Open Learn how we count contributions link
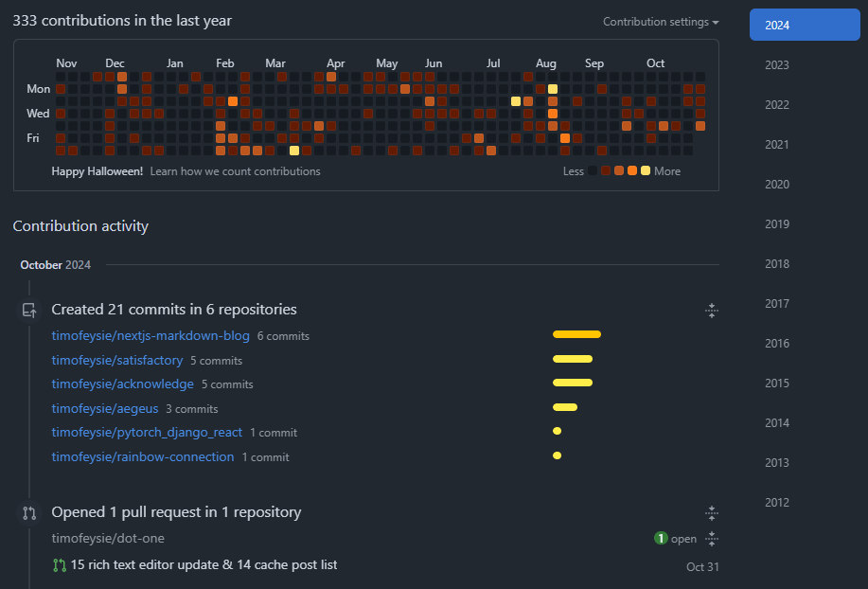This screenshot has height=589, width=868. point(236,171)
